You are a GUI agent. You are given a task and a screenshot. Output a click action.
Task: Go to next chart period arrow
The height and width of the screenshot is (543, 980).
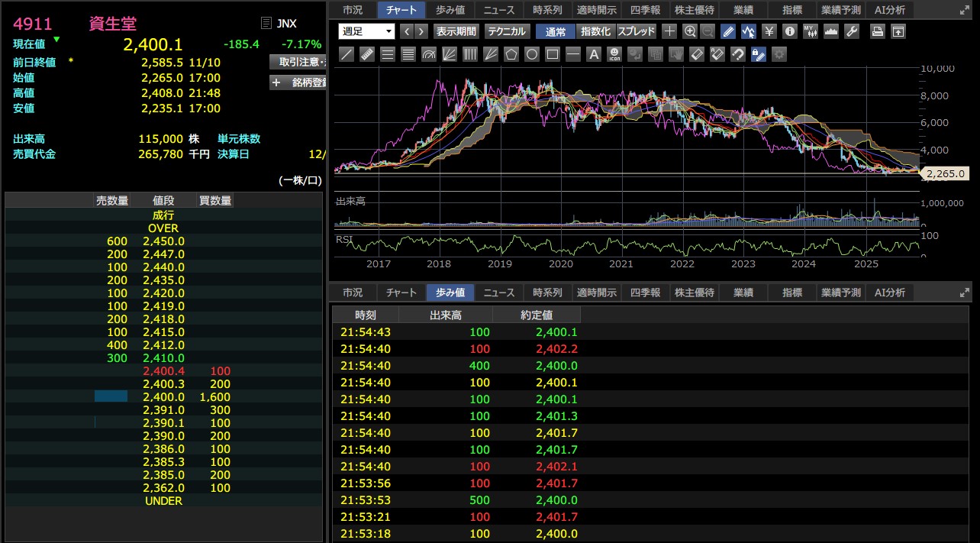tap(421, 31)
